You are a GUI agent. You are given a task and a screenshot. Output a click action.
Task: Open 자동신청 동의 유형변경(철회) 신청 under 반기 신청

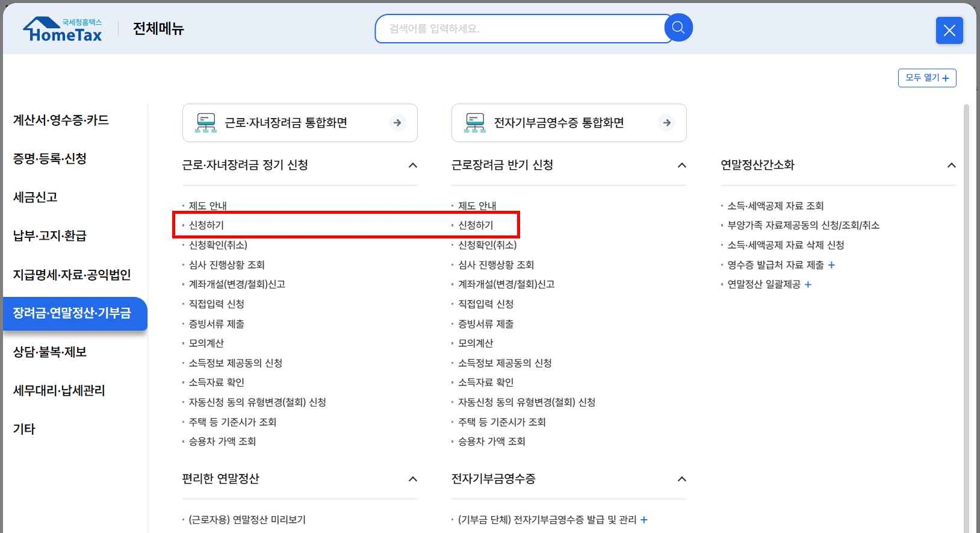pos(527,402)
